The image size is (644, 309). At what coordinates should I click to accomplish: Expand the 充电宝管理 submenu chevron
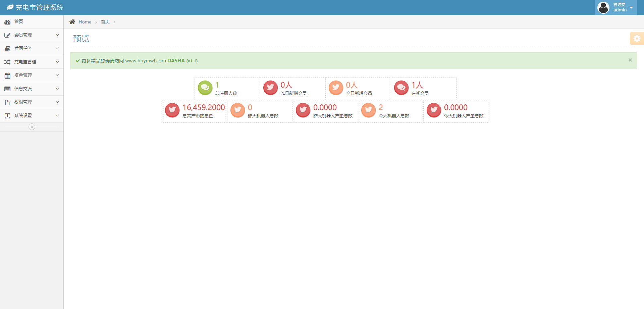(57, 62)
